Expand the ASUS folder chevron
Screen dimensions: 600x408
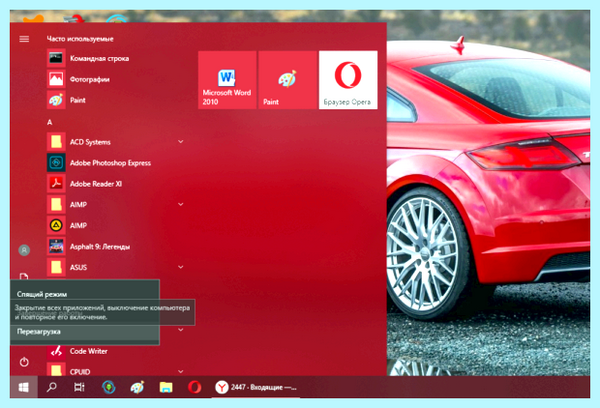pyautogui.click(x=181, y=267)
